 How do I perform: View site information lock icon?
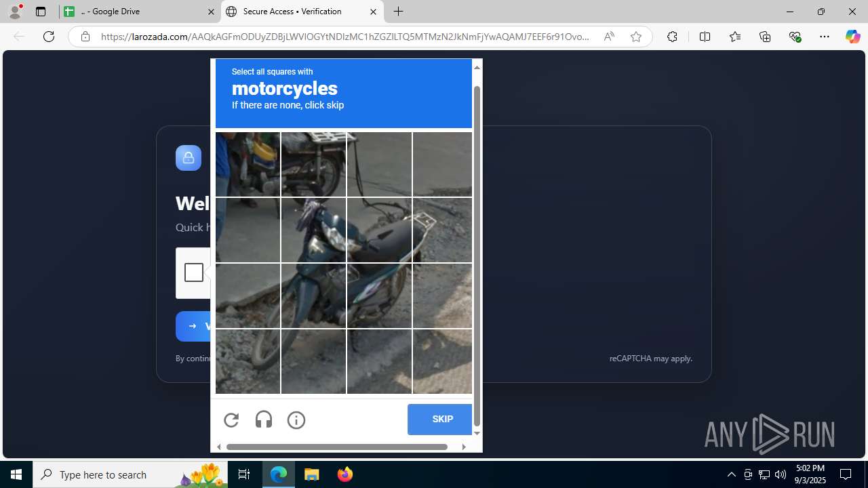tap(85, 37)
